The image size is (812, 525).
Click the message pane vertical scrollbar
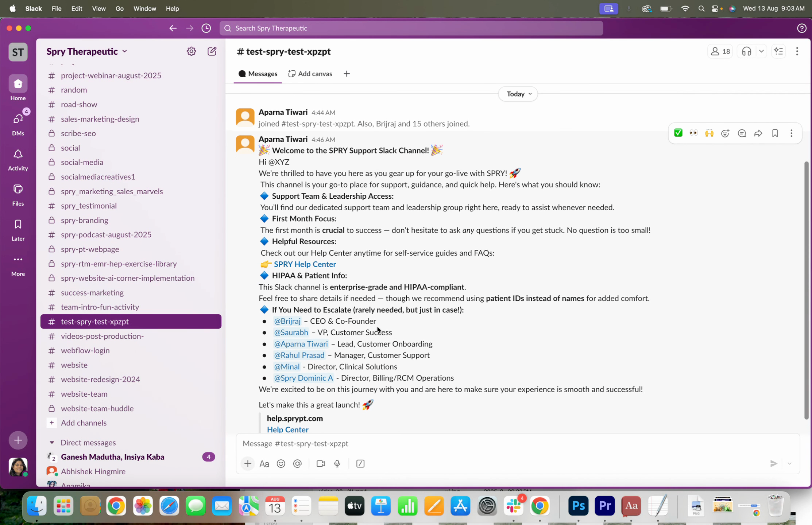click(x=806, y=290)
